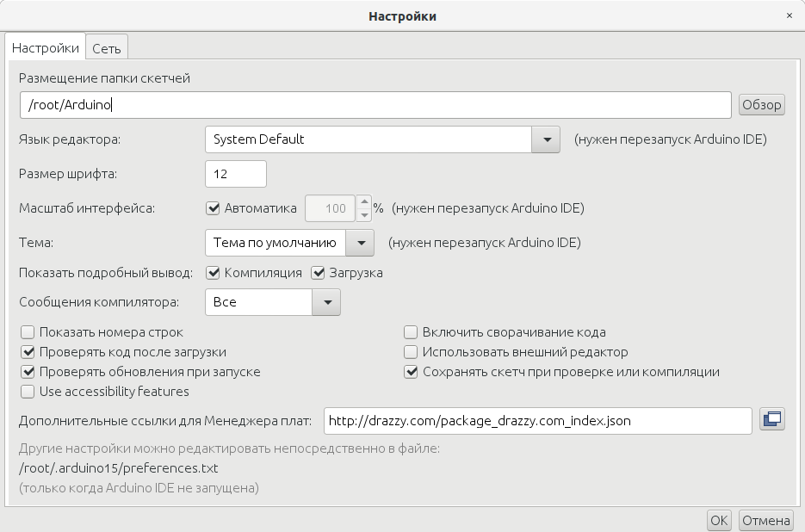
Task: Click the только когда Arduino IDE не запущена note
Action: point(139,487)
